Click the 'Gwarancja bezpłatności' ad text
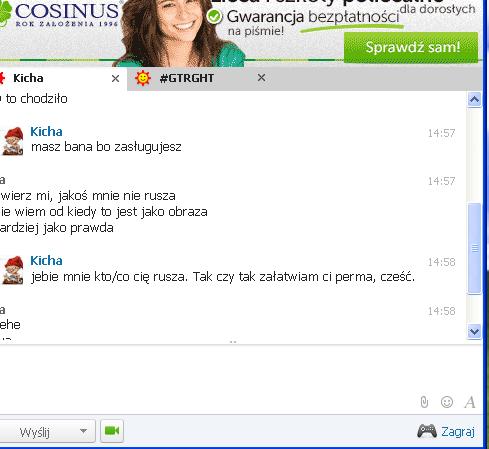The image size is (489, 449). click(x=313, y=17)
